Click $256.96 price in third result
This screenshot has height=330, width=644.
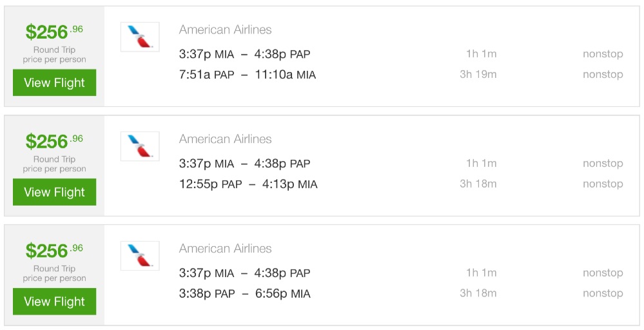pyautogui.click(x=54, y=251)
